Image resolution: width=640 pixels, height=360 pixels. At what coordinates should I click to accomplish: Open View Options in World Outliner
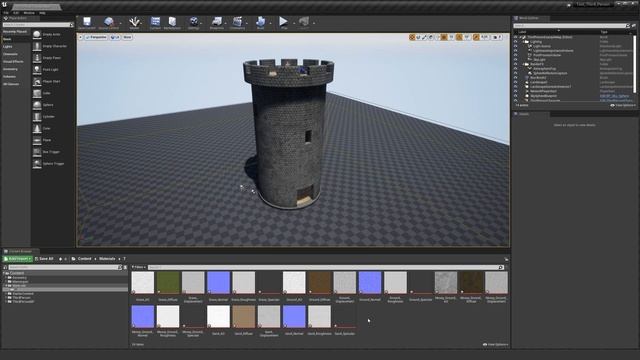coord(623,105)
